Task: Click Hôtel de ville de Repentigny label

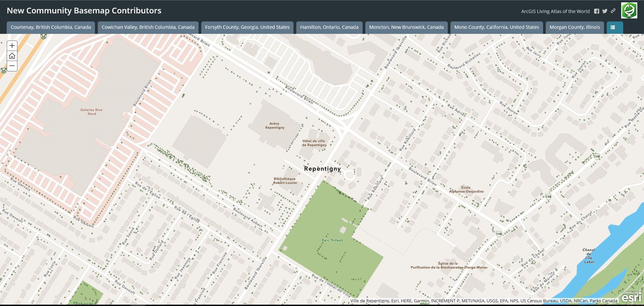Action: tap(314, 143)
